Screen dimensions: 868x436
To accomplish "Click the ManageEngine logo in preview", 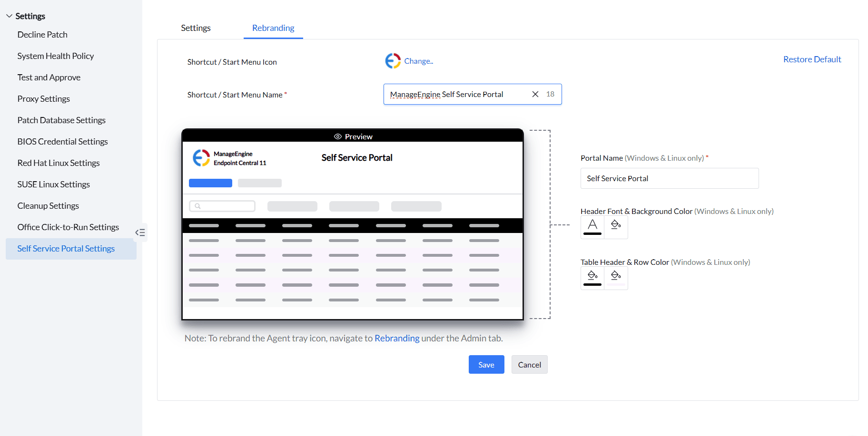I will pyautogui.click(x=201, y=158).
